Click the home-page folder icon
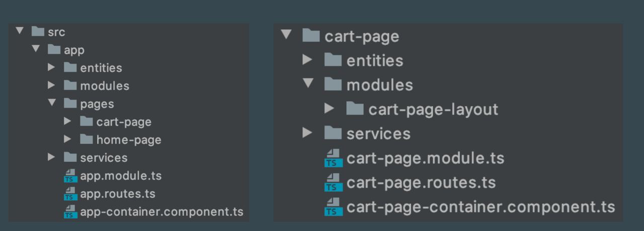The width and height of the screenshot is (644, 231). (x=87, y=139)
